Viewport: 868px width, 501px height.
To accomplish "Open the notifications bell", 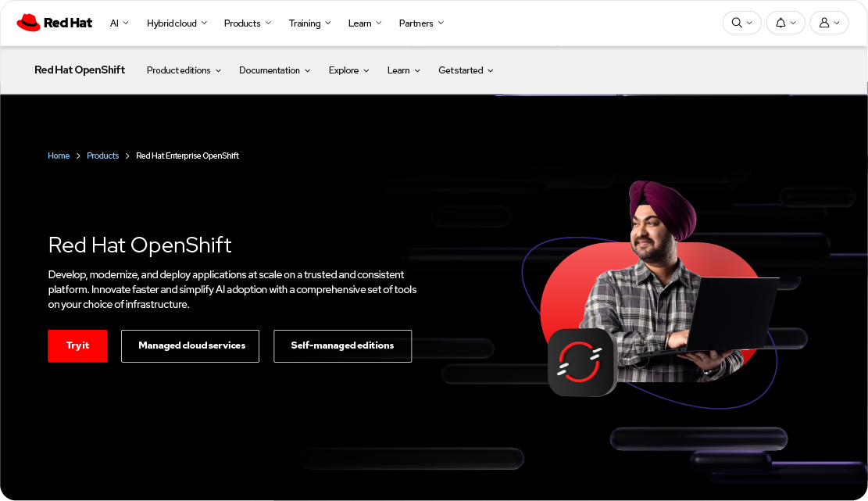I will point(785,23).
